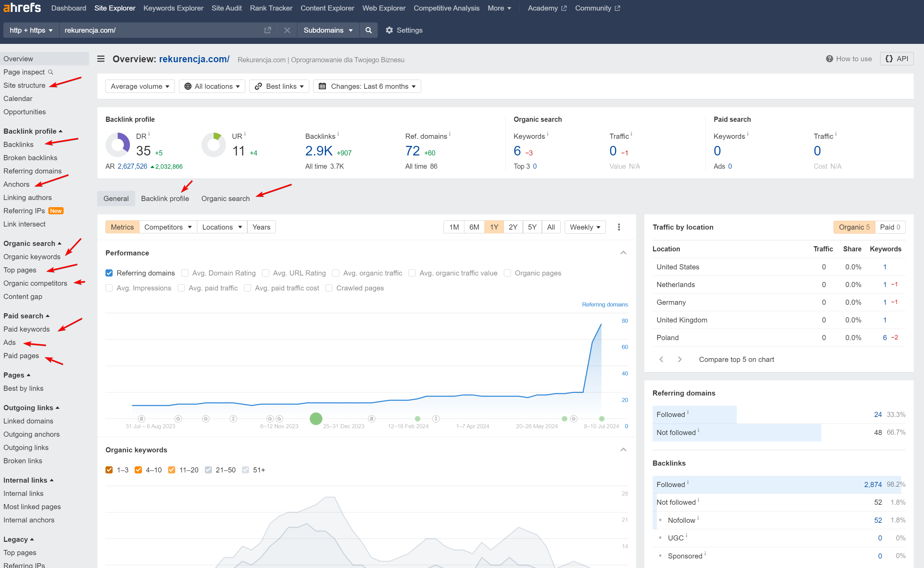Click the ahrefs logo
This screenshot has height=568, width=924.
click(22, 7)
